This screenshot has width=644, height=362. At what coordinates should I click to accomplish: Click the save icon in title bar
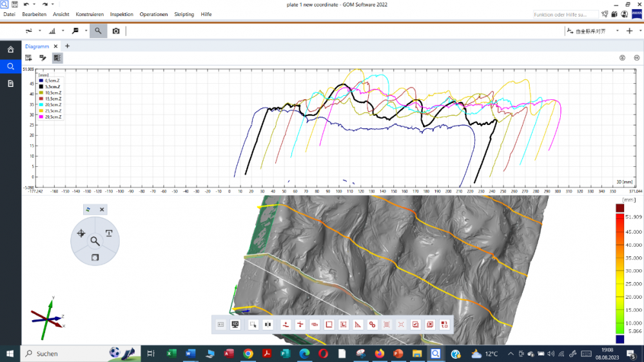click(14, 5)
